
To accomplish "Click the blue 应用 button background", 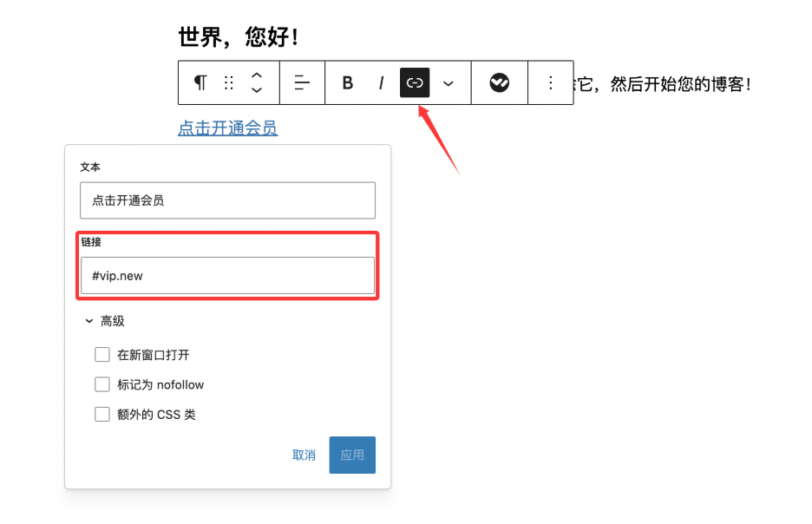I will pyautogui.click(x=351, y=455).
